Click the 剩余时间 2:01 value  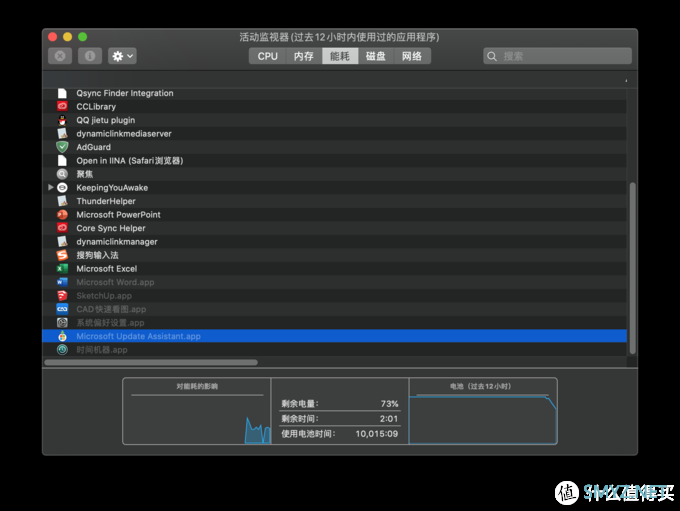389,419
